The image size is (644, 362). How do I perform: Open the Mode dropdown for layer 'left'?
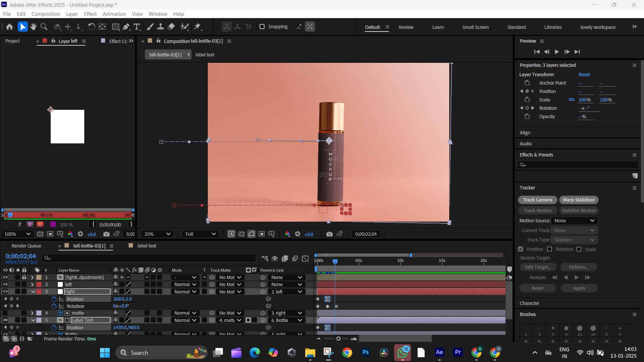coord(185,284)
